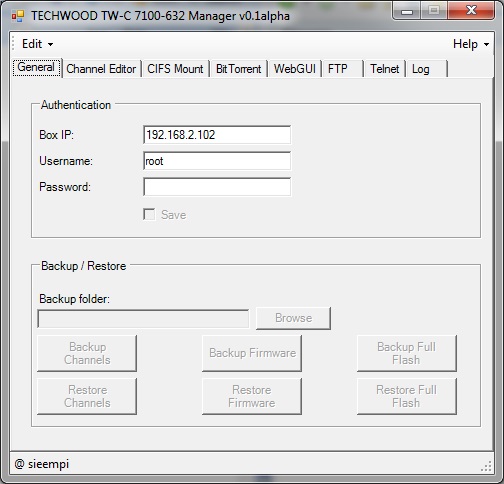Screen dimensions: 504x484
Task: Toggle the Save credentials checkbox
Action: tap(149, 214)
